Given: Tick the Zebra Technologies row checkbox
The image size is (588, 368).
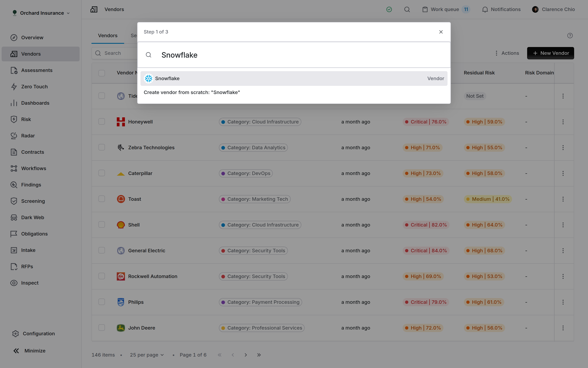Looking at the screenshot, I should (x=101, y=147).
